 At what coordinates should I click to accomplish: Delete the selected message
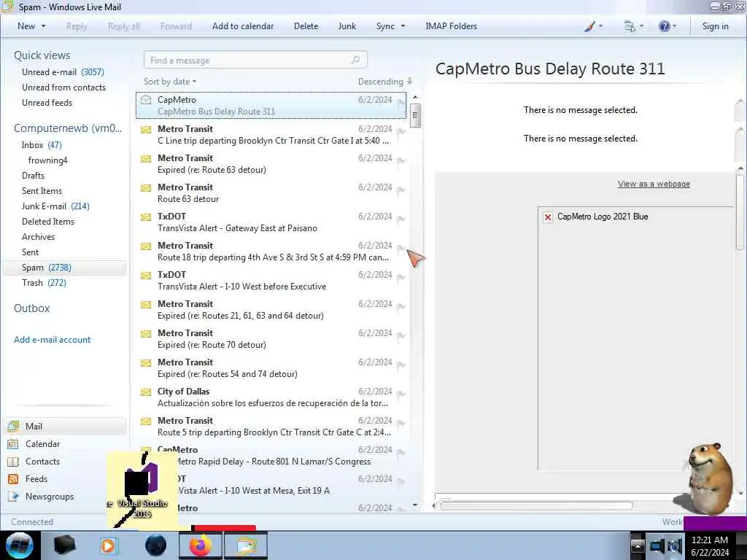(x=306, y=26)
